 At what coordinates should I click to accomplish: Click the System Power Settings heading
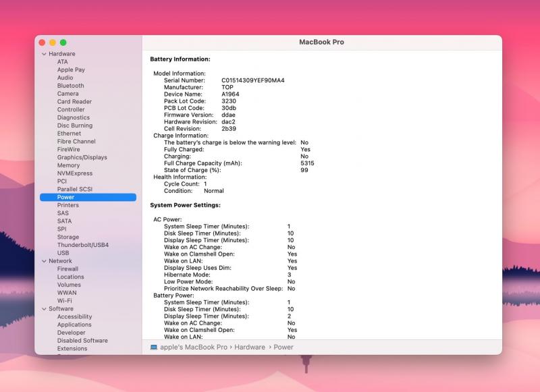[185, 205]
